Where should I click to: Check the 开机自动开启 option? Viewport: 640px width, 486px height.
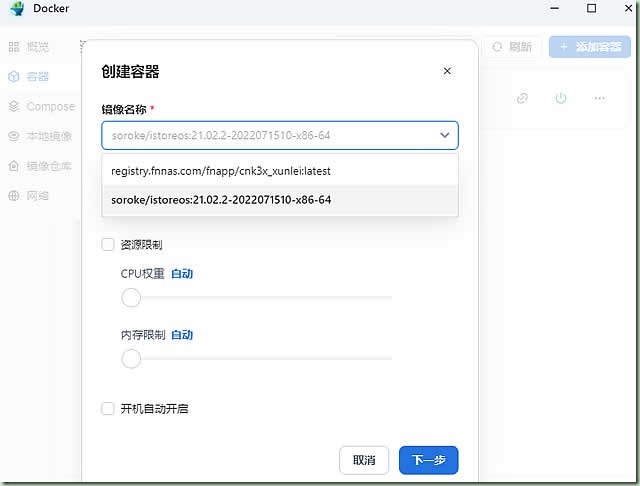point(108,408)
